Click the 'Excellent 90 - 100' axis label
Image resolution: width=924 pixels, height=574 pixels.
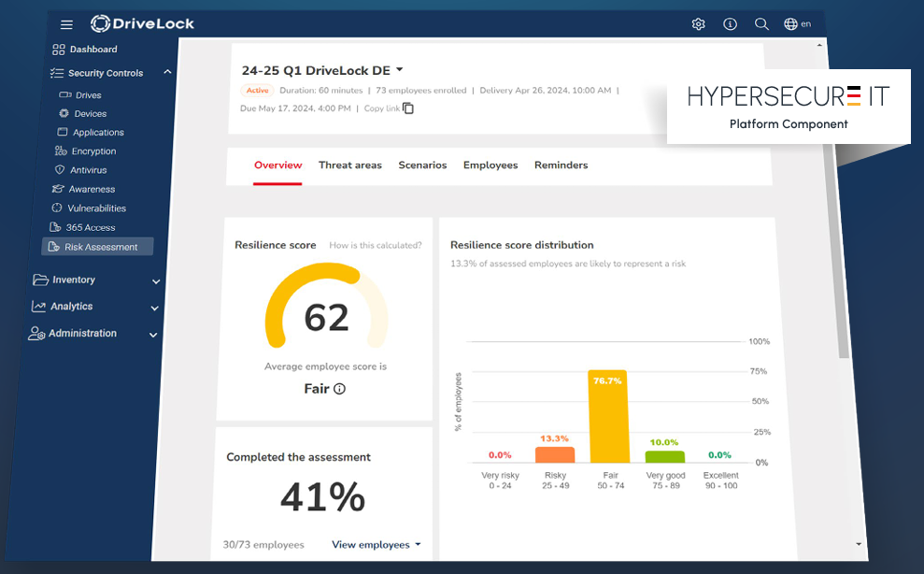pyautogui.click(x=720, y=481)
